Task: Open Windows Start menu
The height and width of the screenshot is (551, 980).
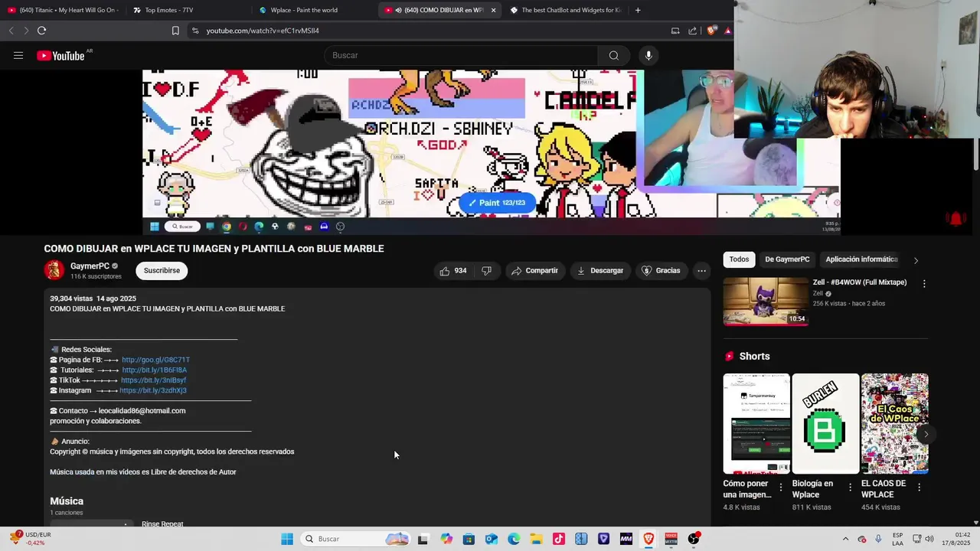Action: (x=287, y=539)
